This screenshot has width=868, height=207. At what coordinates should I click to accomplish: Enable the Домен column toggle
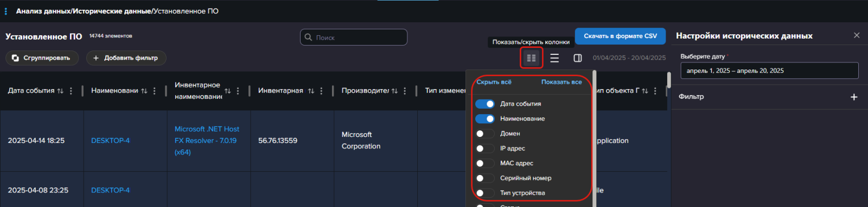pos(485,134)
